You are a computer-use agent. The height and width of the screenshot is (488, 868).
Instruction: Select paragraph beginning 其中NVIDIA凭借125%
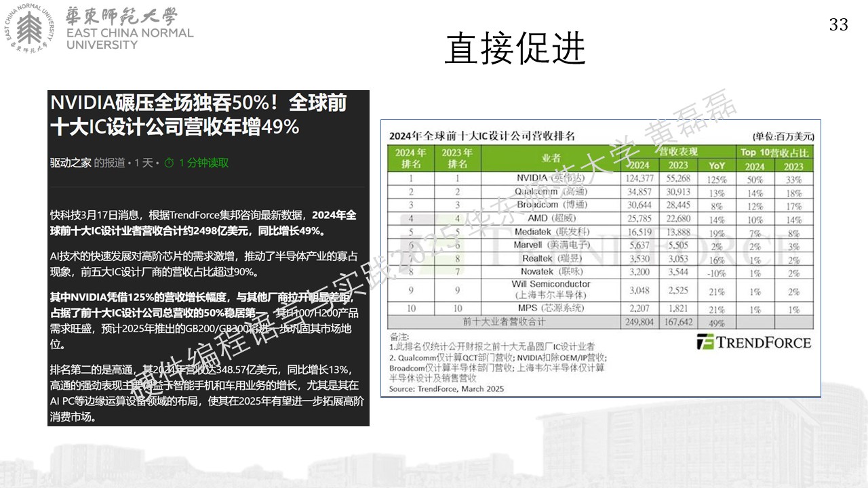[204, 320]
